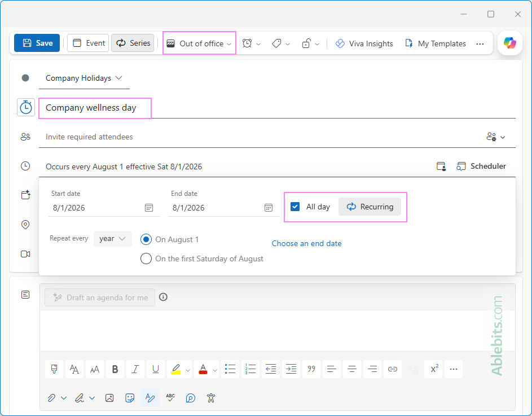Insert an emoji or sticker
Image resolution: width=532 pixels, height=416 pixels.
(x=130, y=398)
